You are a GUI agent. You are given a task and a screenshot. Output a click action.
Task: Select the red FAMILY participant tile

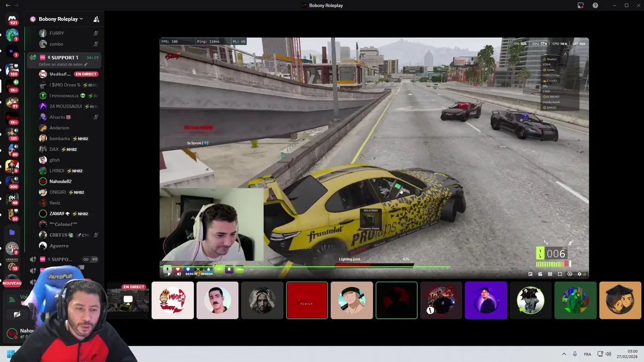click(307, 300)
